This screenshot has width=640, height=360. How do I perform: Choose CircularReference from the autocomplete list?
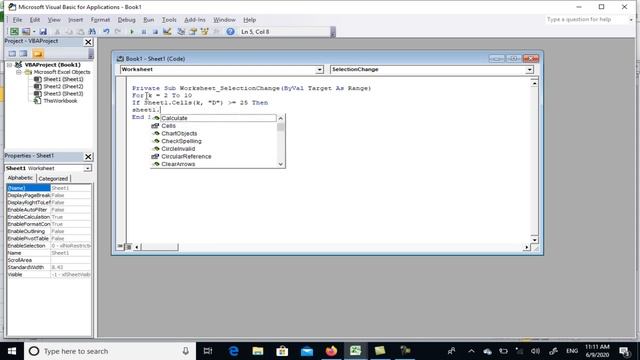coord(214,156)
